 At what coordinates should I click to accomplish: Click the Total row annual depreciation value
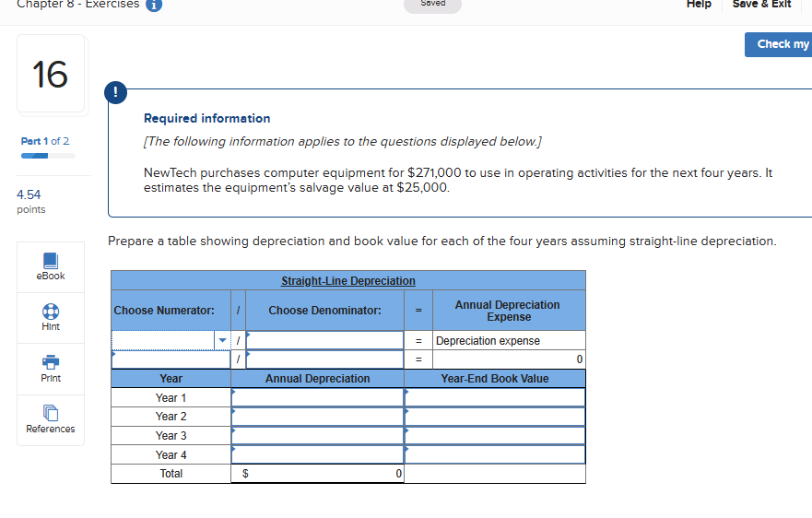(317, 474)
